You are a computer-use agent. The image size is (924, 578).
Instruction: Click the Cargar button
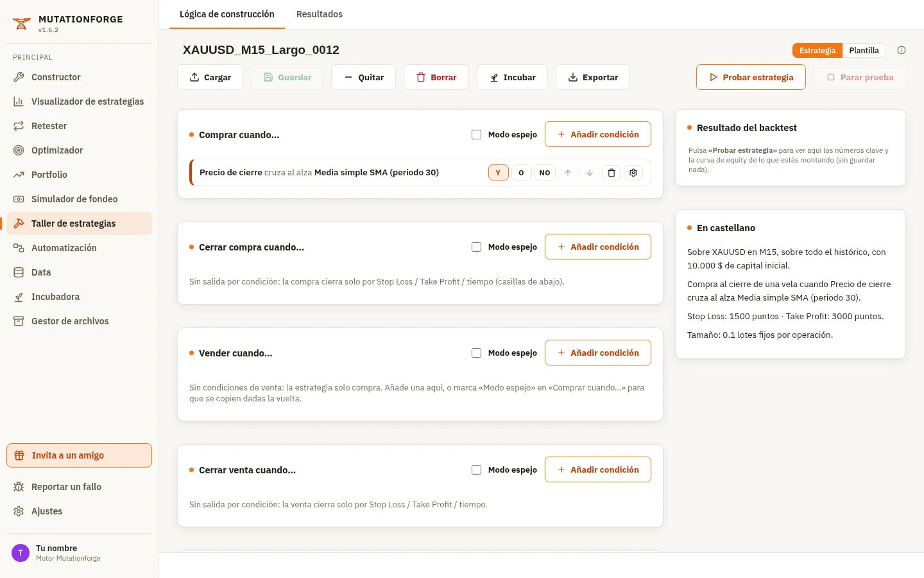(x=210, y=77)
